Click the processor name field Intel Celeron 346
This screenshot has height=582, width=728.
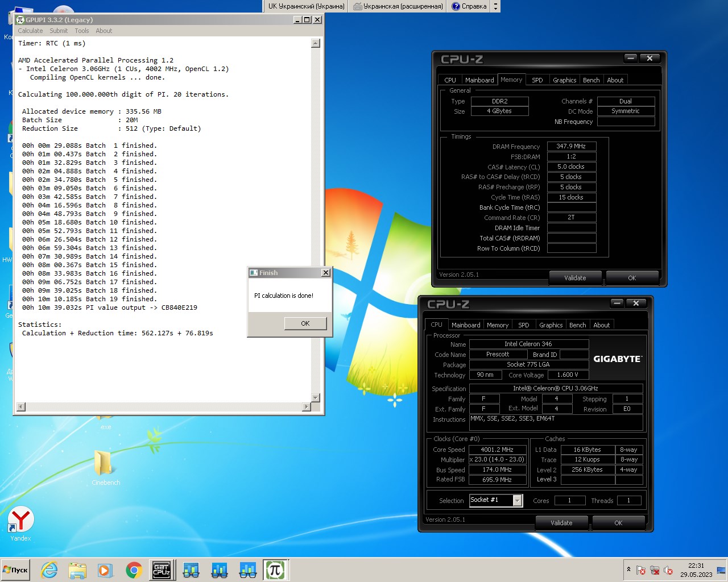coord(528,344)
